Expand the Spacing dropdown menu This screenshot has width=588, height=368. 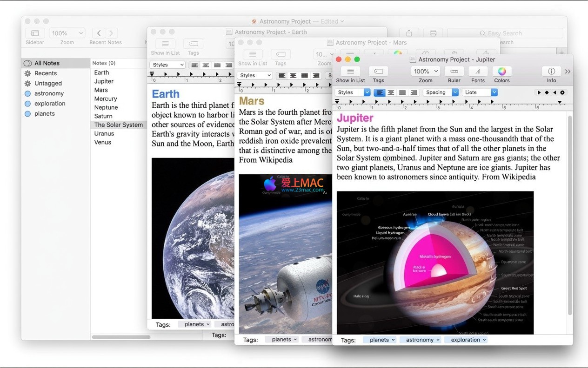[441, 92]
